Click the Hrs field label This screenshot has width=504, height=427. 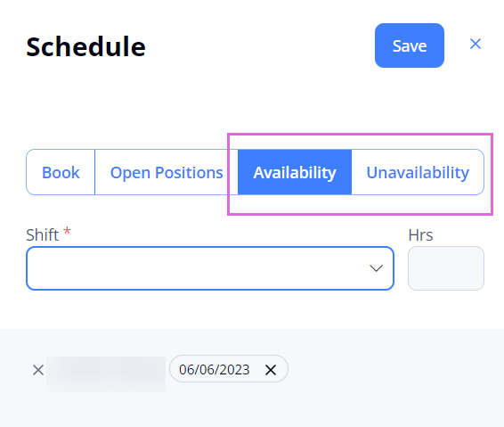point(420,235)
